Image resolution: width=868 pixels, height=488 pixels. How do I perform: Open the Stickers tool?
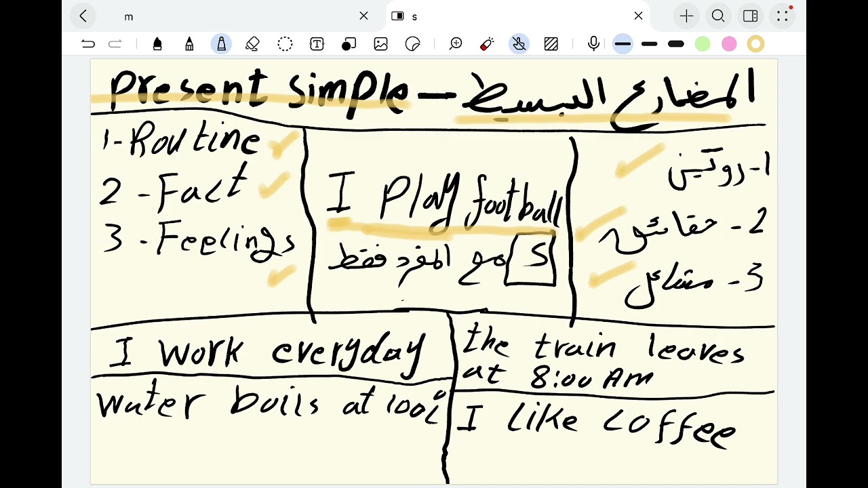[x=412, y=44]
